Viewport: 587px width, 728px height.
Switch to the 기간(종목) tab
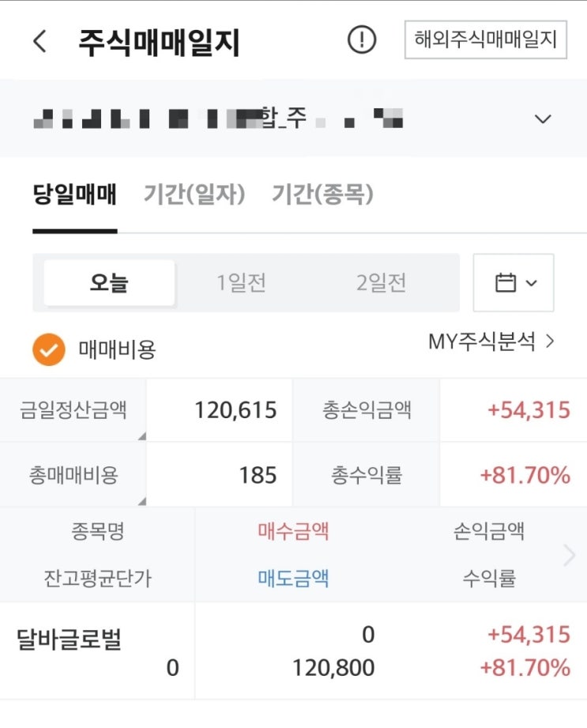pos(322,194)
